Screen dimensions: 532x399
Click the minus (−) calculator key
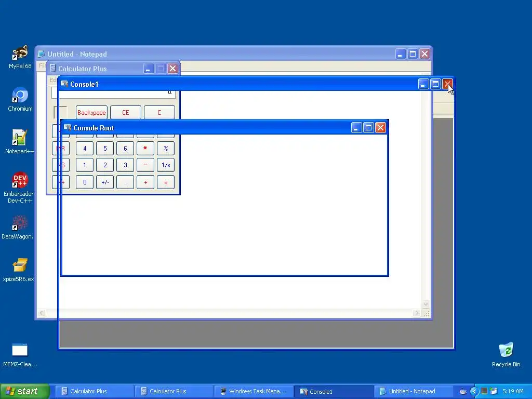point(145,165)
